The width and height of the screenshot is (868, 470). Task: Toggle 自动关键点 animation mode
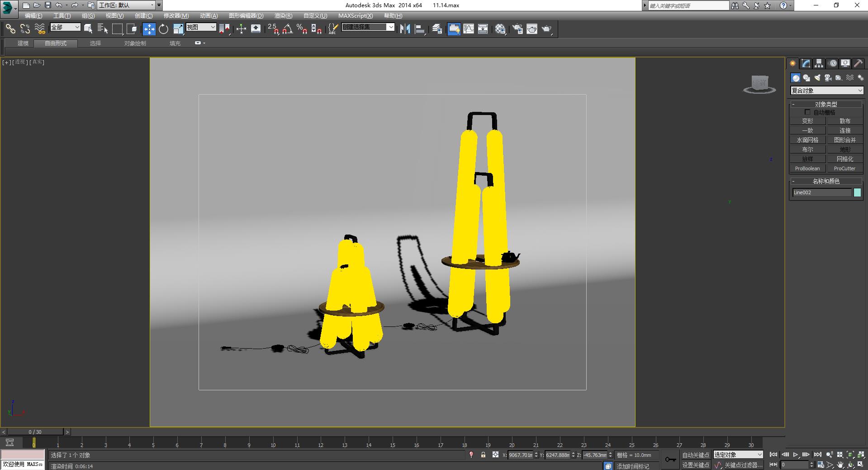tap(696, 455)
